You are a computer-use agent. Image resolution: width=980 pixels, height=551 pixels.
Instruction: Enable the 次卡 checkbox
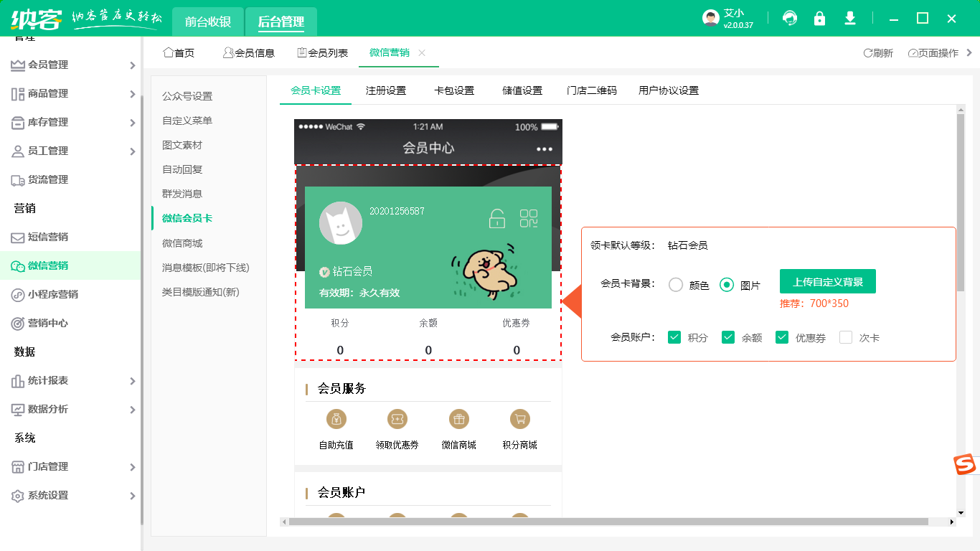(x=844, y=337)
